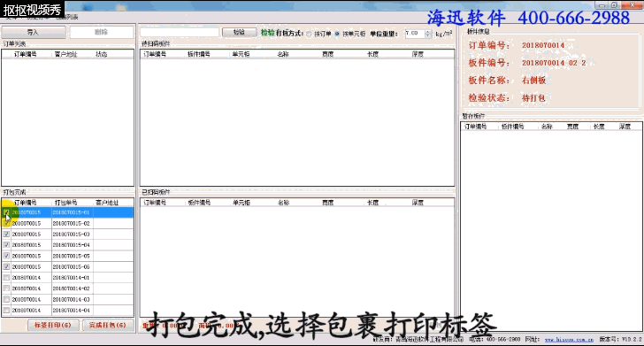This screenshot has height=346, width=644.
Task: Click 名称 header in 已扫码板件 table
Action: [x=283, y=203]
